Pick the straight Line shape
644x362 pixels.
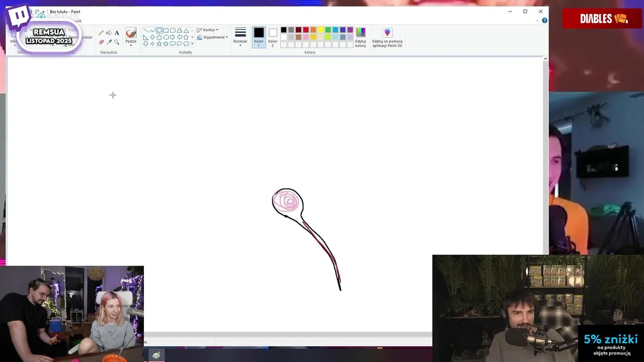click(x=146, y=30)
